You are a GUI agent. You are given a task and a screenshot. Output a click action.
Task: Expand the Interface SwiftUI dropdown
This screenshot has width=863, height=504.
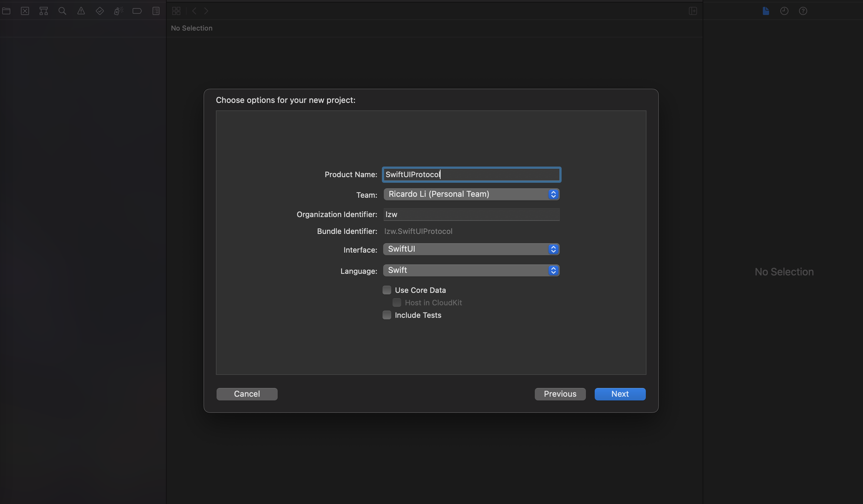click(471, 249)
